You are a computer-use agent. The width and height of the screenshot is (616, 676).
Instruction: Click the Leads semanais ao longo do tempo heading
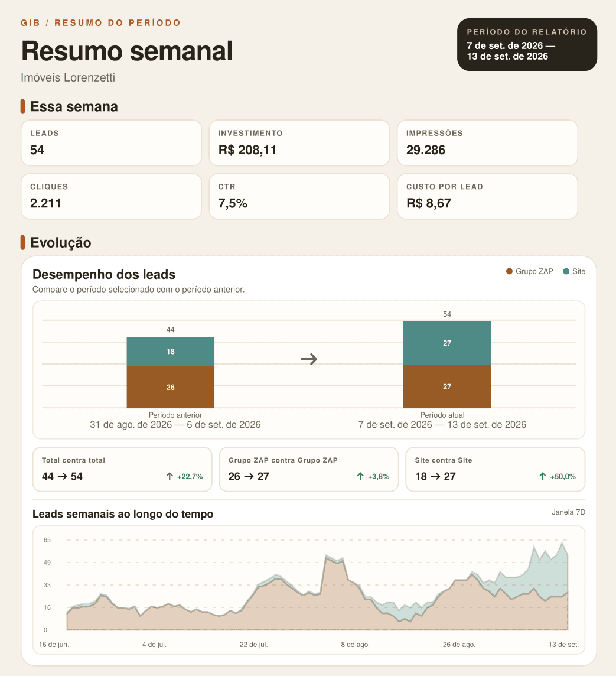pos(123,514)
